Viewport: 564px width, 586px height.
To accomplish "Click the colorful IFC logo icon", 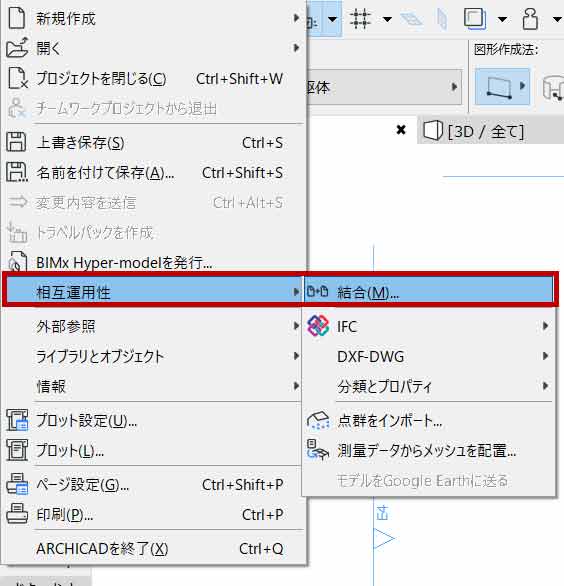I will (318, 326).
